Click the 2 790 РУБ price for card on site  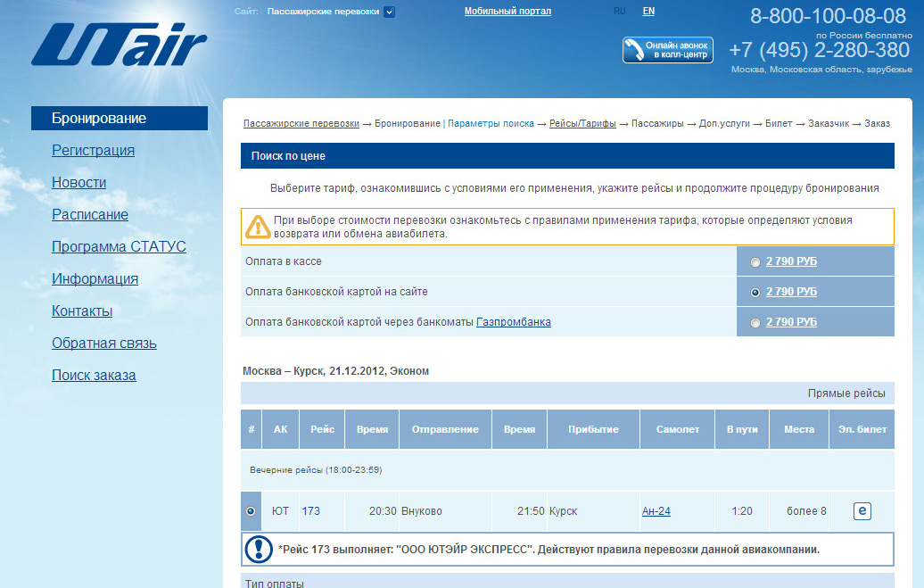tap(791, 292)
